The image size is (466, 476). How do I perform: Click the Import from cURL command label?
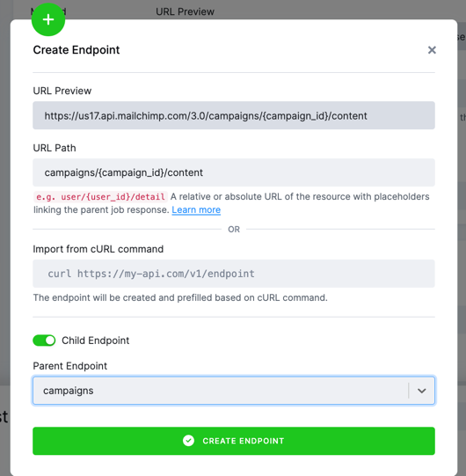click(x=98, y=249)
